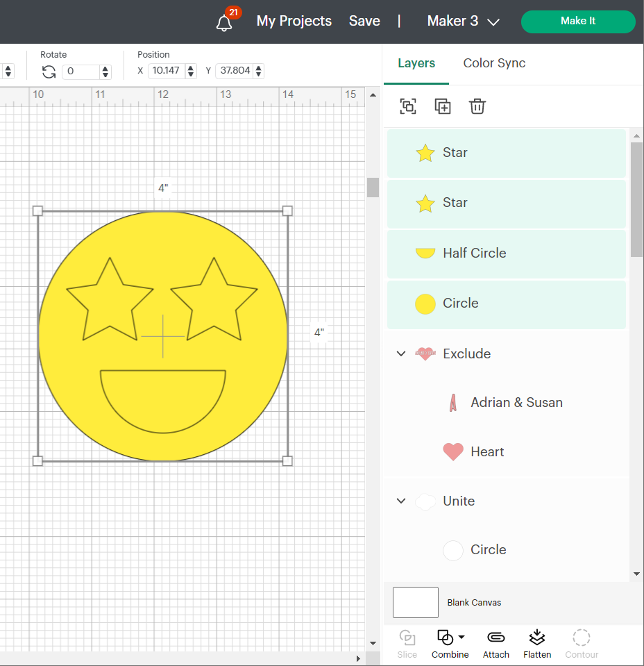
Task: Delete selected layers with trash icon
Action: [477, 106]
